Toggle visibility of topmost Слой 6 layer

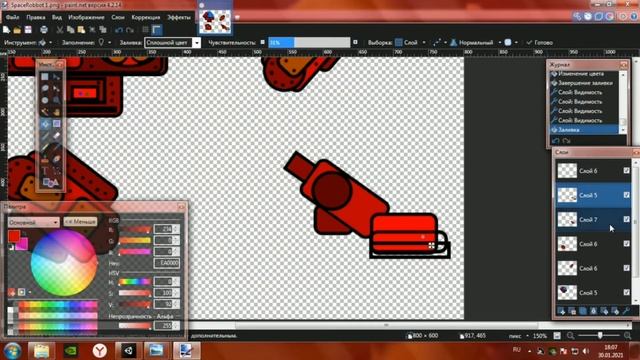click(x=627, y=171)
